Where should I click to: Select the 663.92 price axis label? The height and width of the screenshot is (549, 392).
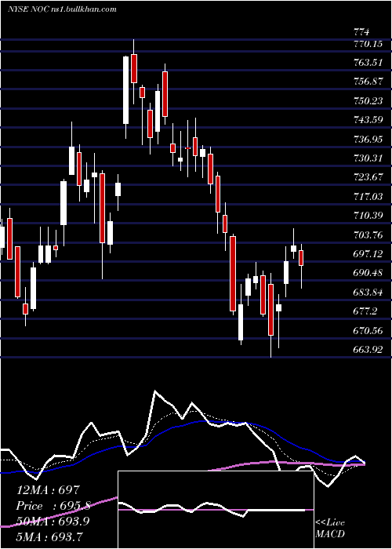pyautogui.click(x=368, y=349)
